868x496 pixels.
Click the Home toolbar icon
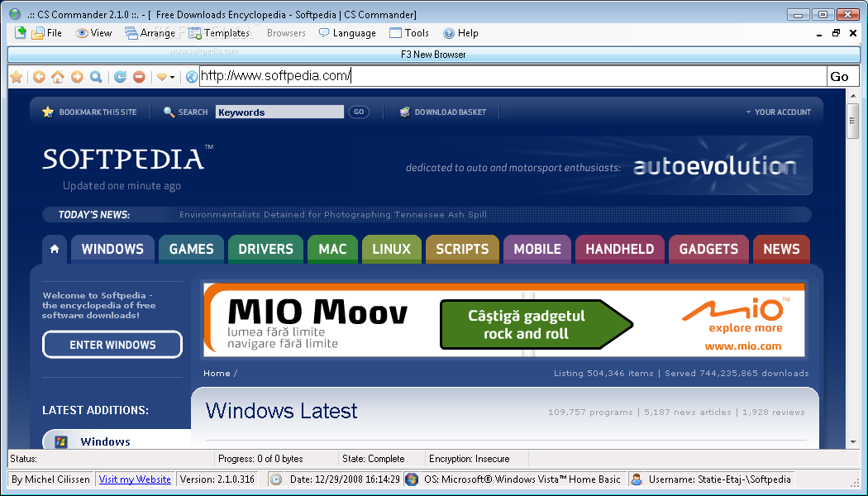tap(58, 77)
